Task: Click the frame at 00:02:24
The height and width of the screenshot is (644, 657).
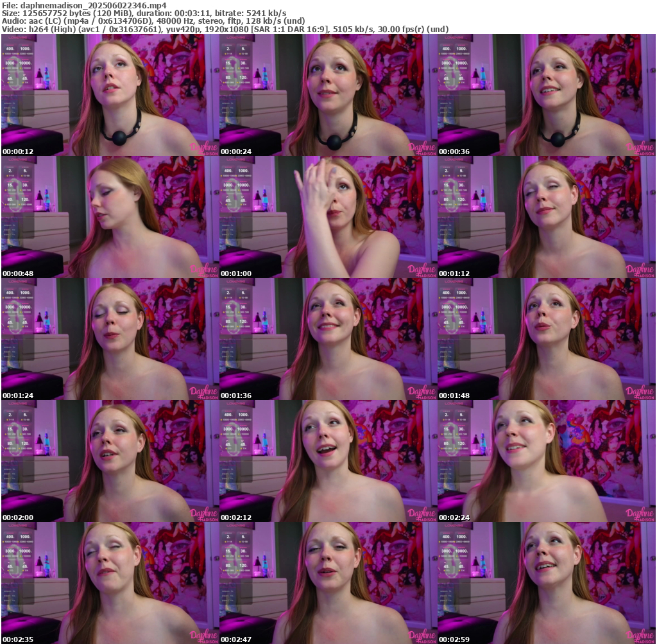Action: click(546, 461)
